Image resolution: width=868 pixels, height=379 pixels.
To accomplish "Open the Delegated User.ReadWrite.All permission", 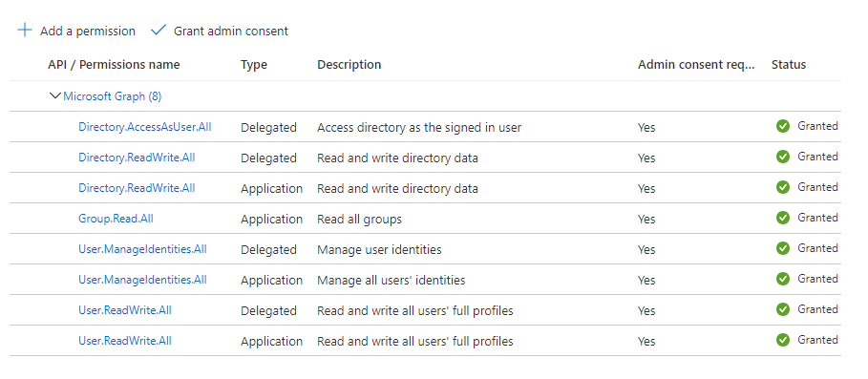I will 125,310.
